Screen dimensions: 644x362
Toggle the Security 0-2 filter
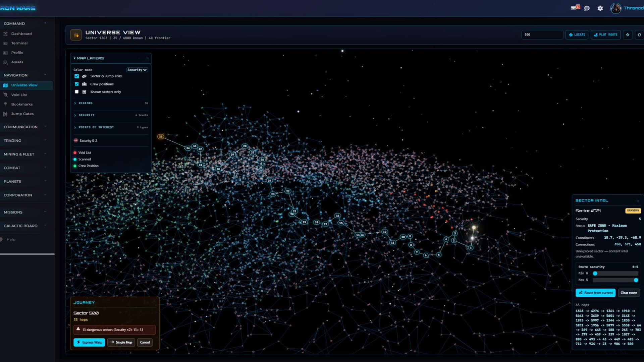click(x=85, y=141)
